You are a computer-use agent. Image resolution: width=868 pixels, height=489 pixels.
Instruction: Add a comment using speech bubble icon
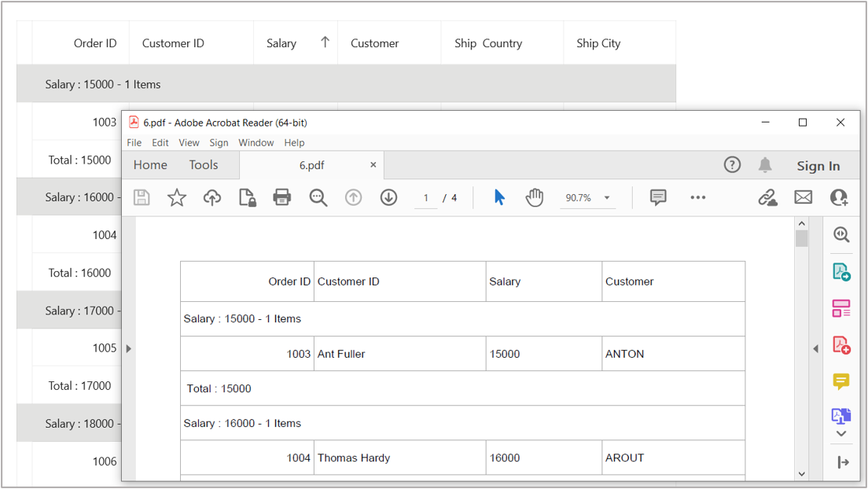[x=658, y=197]
